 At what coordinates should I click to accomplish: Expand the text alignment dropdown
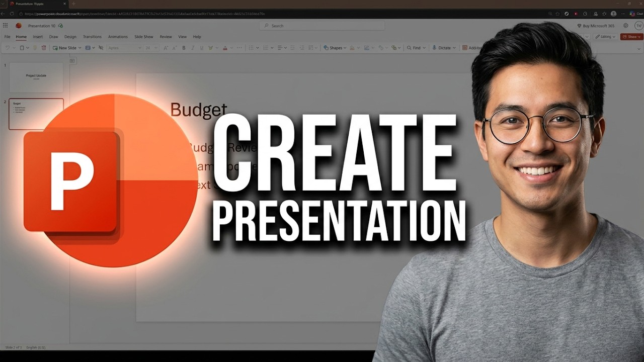pyautogui.click(x=285, y=48)
